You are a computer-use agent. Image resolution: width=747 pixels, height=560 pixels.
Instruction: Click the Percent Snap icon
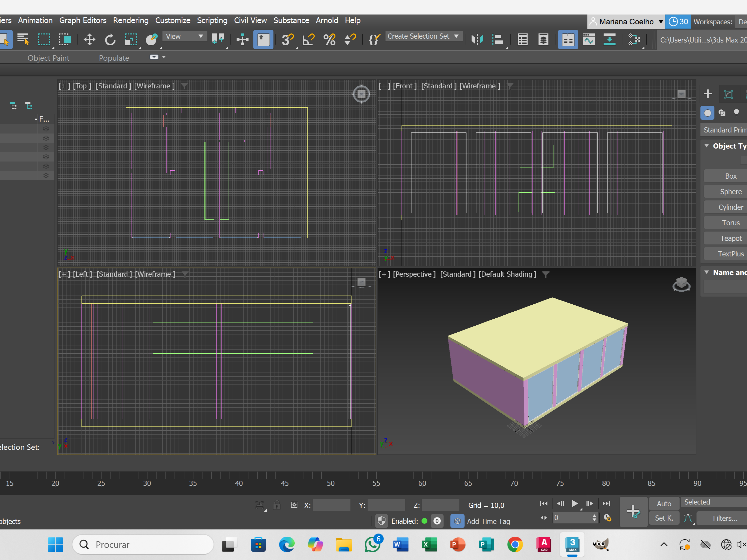pyautogui.click(x=329, y=40)
